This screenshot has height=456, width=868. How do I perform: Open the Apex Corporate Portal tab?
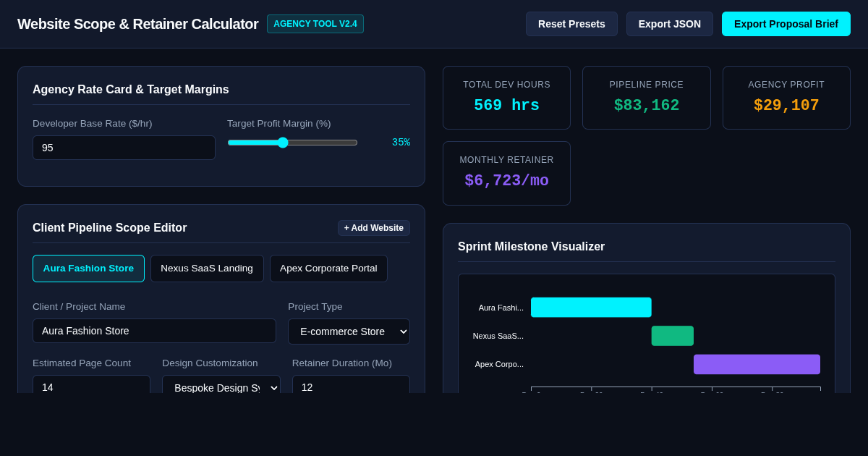pyautogui.click(x=328, y=269)
